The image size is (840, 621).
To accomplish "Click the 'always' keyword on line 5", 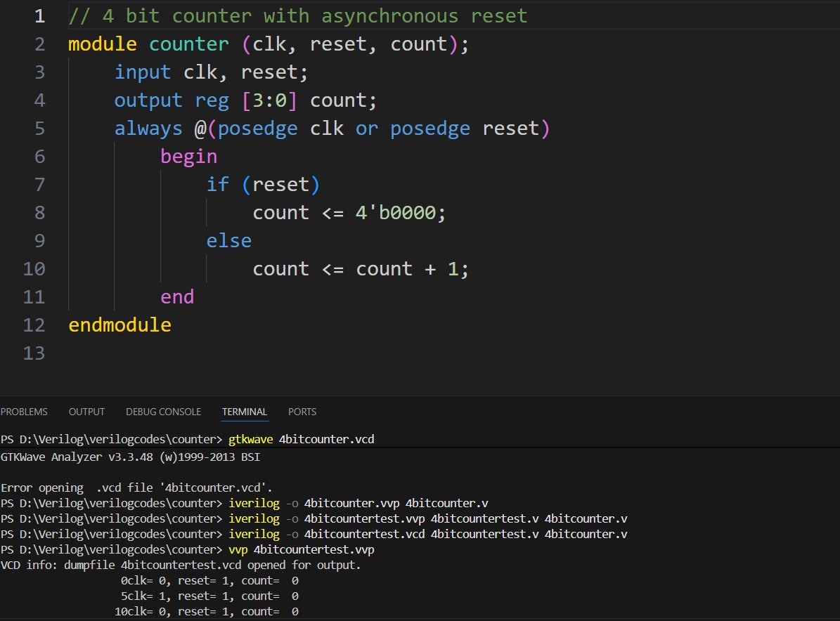I will click(148, 129).
